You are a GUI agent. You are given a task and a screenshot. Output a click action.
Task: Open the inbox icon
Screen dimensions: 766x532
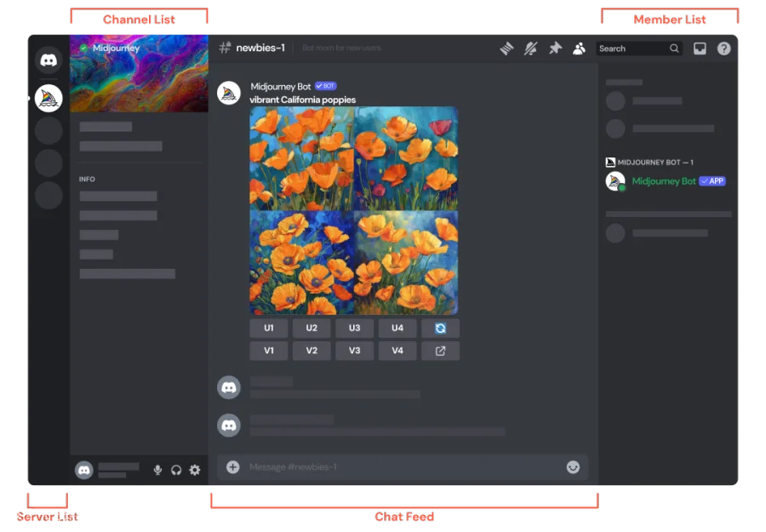(x=700, y=49)
